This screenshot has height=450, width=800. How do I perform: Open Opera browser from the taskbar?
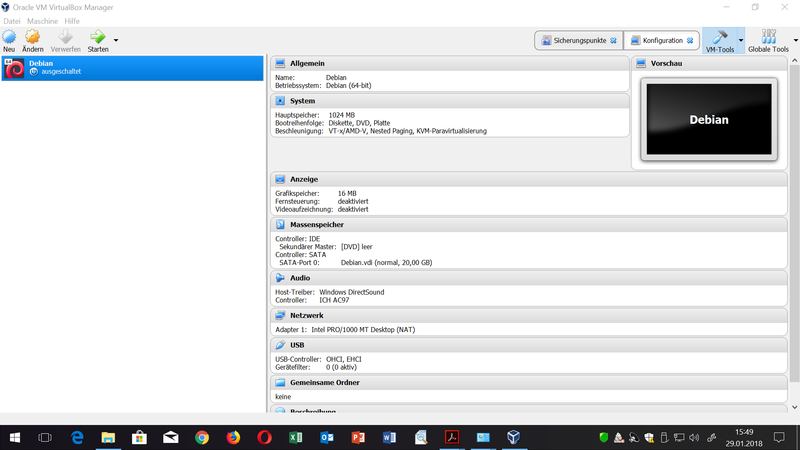(x=264, y=437)
